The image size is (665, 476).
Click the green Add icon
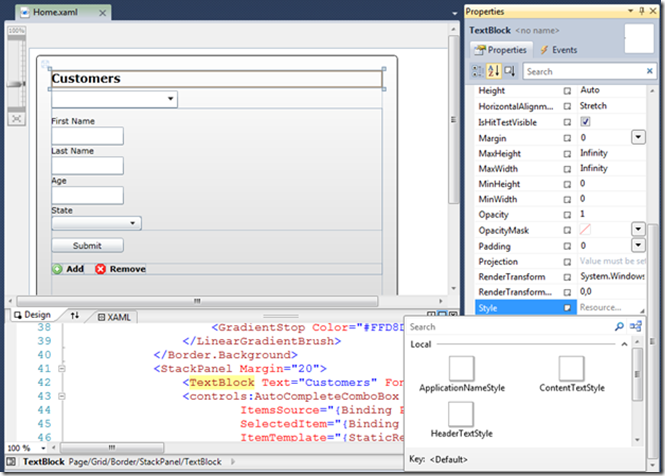(x=57, y=269)
